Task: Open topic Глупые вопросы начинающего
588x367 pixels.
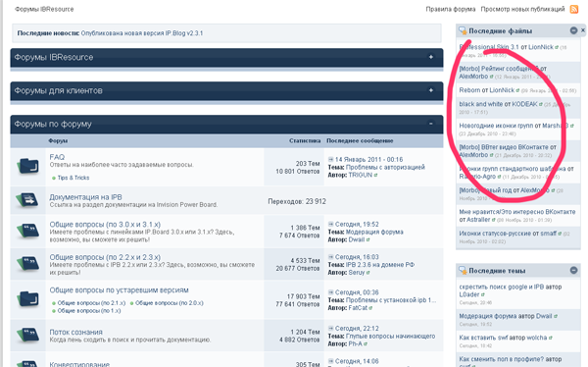Action: tap(390, 337)
